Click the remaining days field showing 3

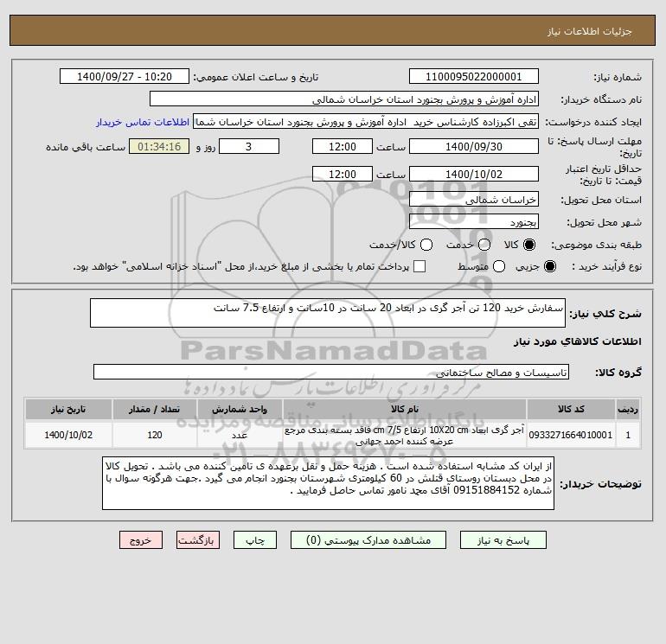coord(249,146)
